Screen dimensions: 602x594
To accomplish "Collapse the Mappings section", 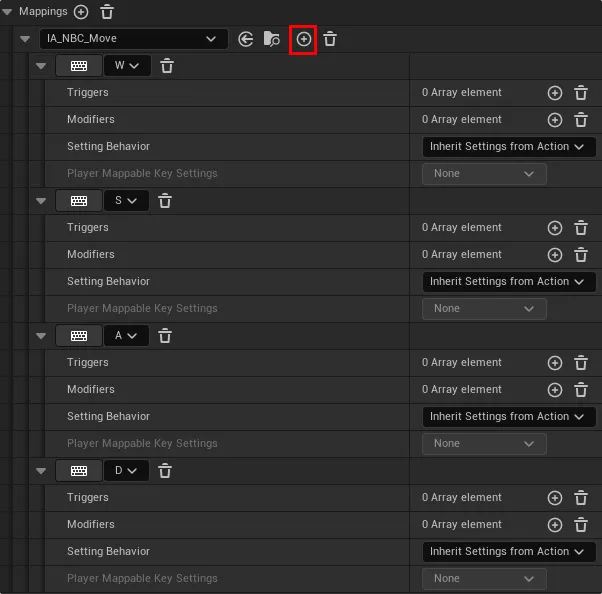I will (x=7, y=12).
